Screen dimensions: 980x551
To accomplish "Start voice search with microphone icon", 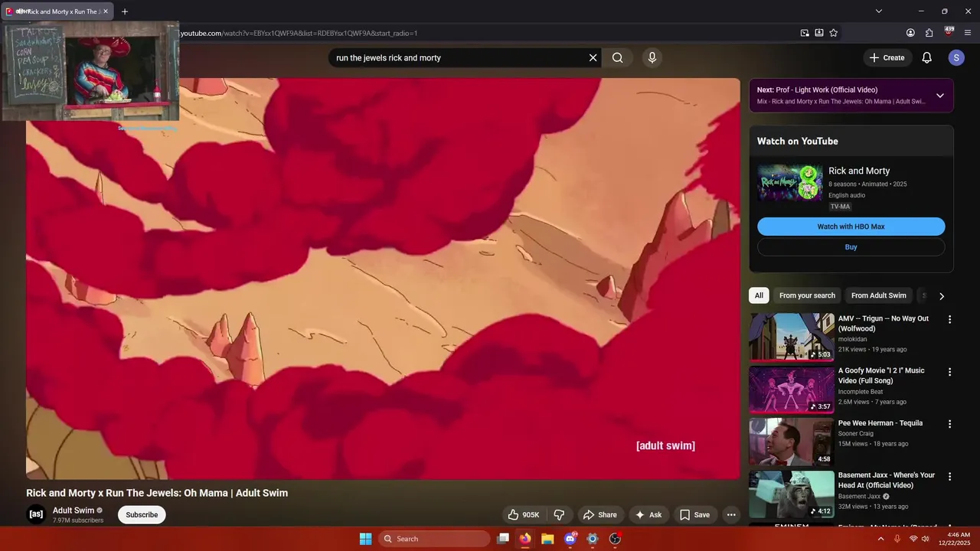I will click(x=652, y=57).
